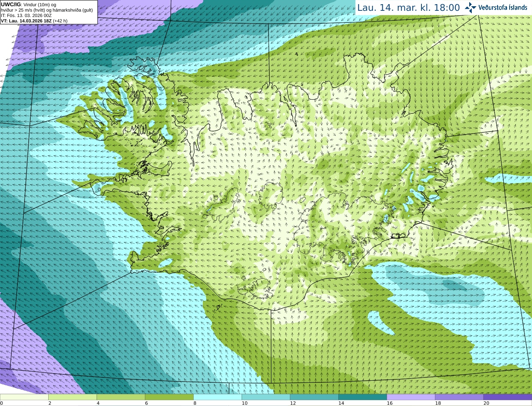Click the 'VT: Lau. 14.03.2026 18Z (+42 h)' line
This screenshot has height=406, width=532.
pyautogui.click(x=34, y=21)
